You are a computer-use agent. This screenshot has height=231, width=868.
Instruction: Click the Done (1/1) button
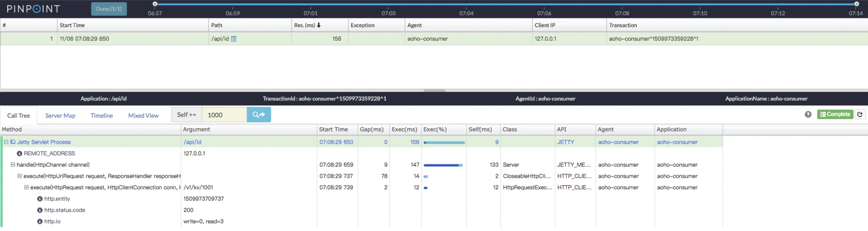click(109, 9)
